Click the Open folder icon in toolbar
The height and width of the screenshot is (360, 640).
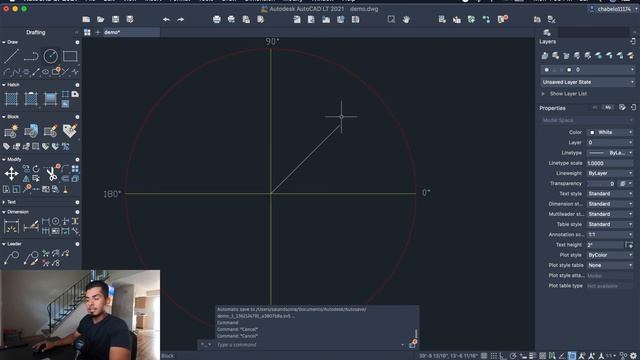tap(100, 19)
